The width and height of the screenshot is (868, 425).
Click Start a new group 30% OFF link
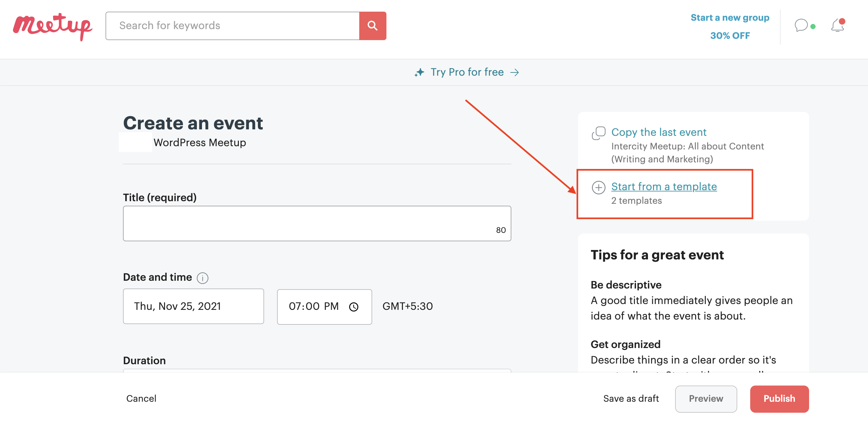tap(730, 27)
